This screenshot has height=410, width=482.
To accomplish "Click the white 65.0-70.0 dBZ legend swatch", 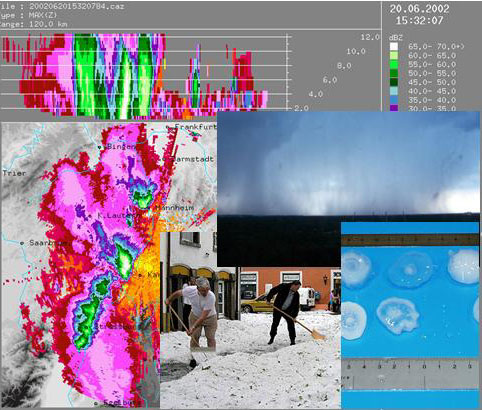I will click(x=394, y=46).
